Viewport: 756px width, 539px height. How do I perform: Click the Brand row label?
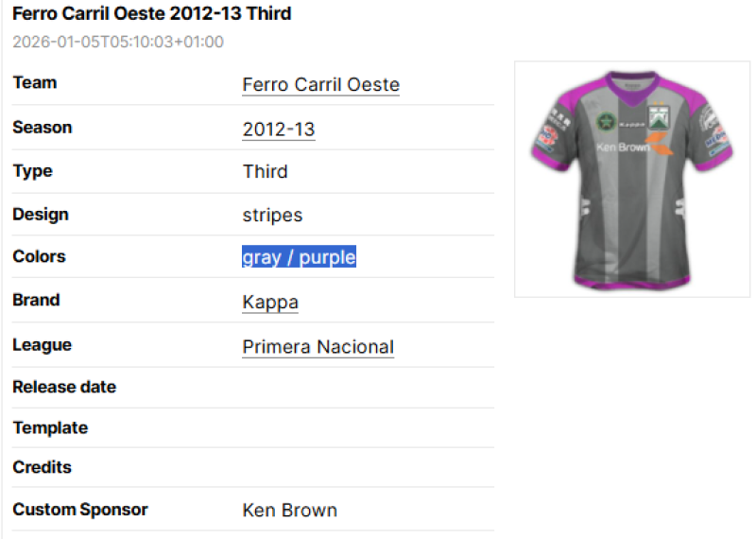tap(36, 301)
